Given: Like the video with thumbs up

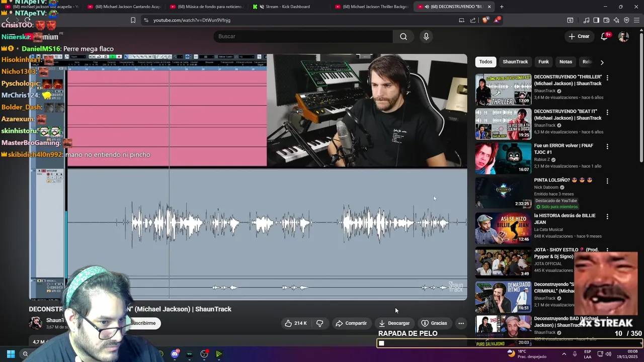Looking at the screenshot, I should (296, 323).
